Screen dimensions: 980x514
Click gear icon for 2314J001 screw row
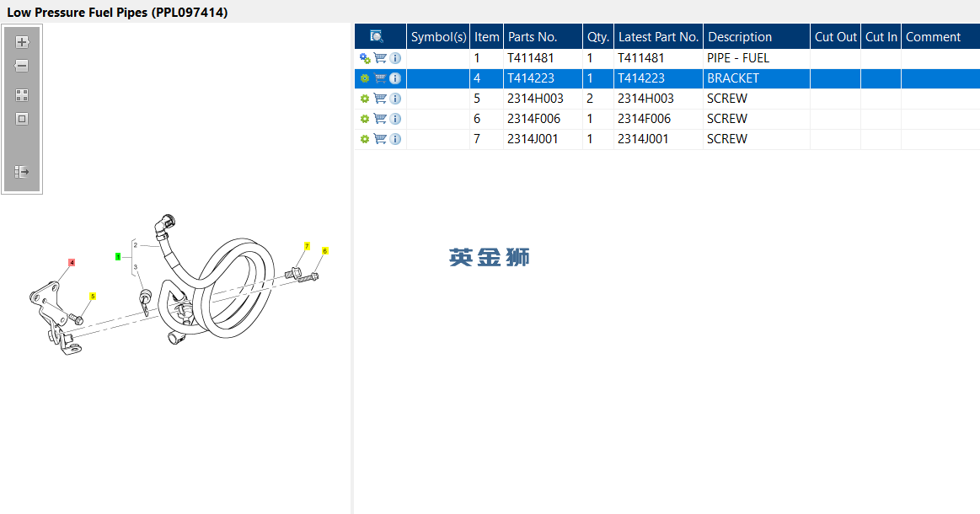[x=365, y=139]
